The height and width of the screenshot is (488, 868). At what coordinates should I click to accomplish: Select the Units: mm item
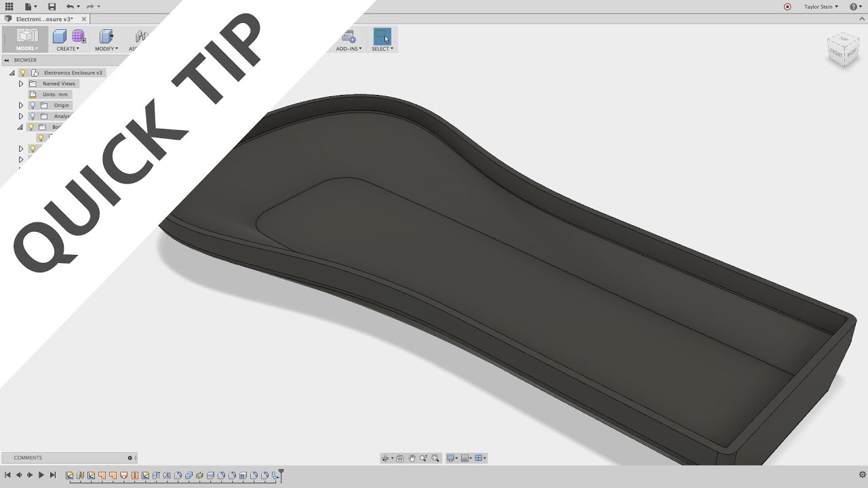[x=56, y=94]
